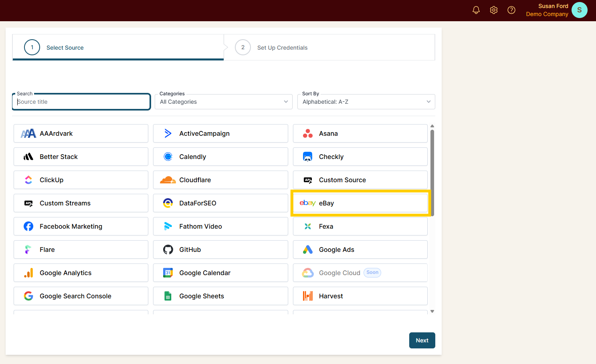Screen dimensions: 596x364
Task: Click the Custom Streams API icon
Action: pos(28,203)
